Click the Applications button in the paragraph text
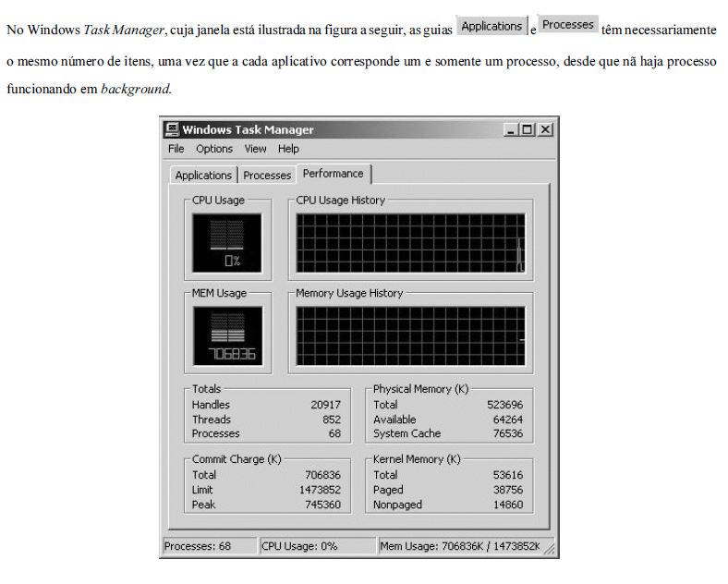Viewport: 728px width, 584px height. coord(491,27)
